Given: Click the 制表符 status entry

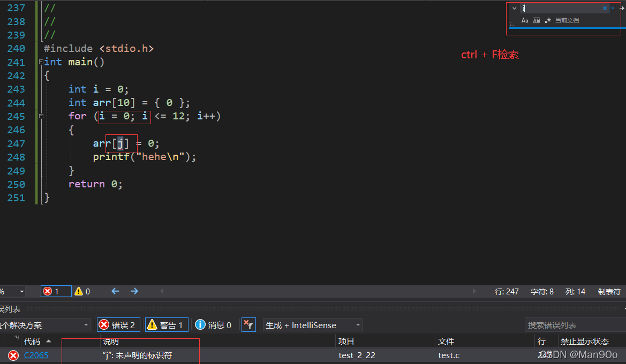Looking at the screenshot, I should click(609, 292).
